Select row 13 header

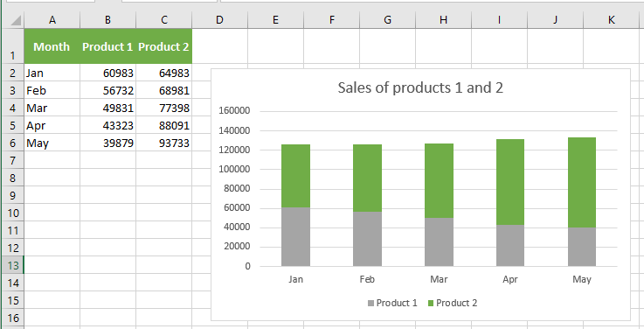pos(12,265)
